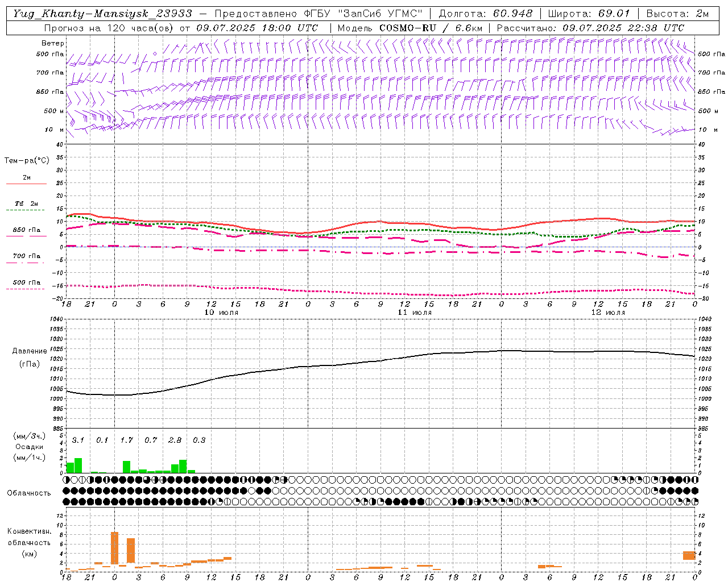Click the dashed line sample under 'Td 2м'
Image resolution: width=728 pixels, height=582 pixels.
point(26,210)
